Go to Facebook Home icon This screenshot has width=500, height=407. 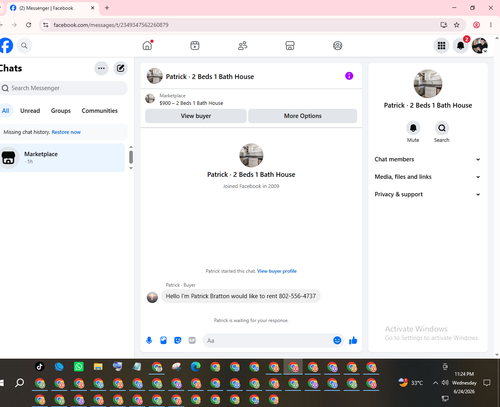(147, 46)
